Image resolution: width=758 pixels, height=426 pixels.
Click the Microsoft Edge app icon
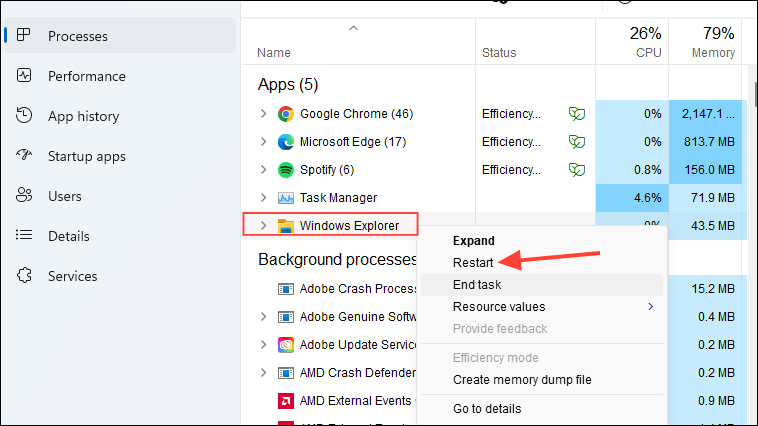[x=286, y=142]
